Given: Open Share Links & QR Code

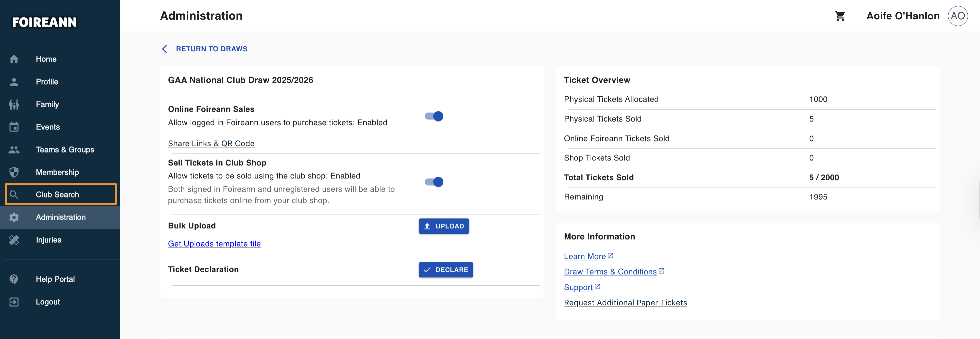Looking at the screenshot, I should tap(211, 144).
